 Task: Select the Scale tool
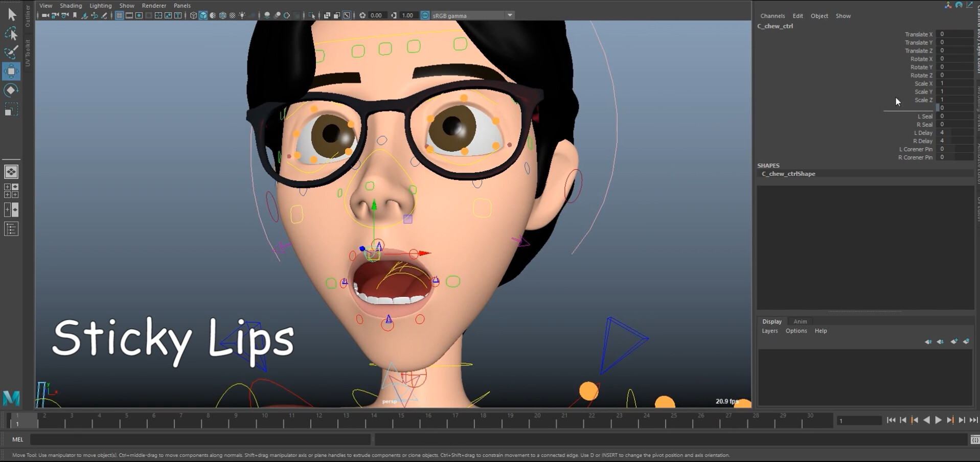(x=11, y=109)
